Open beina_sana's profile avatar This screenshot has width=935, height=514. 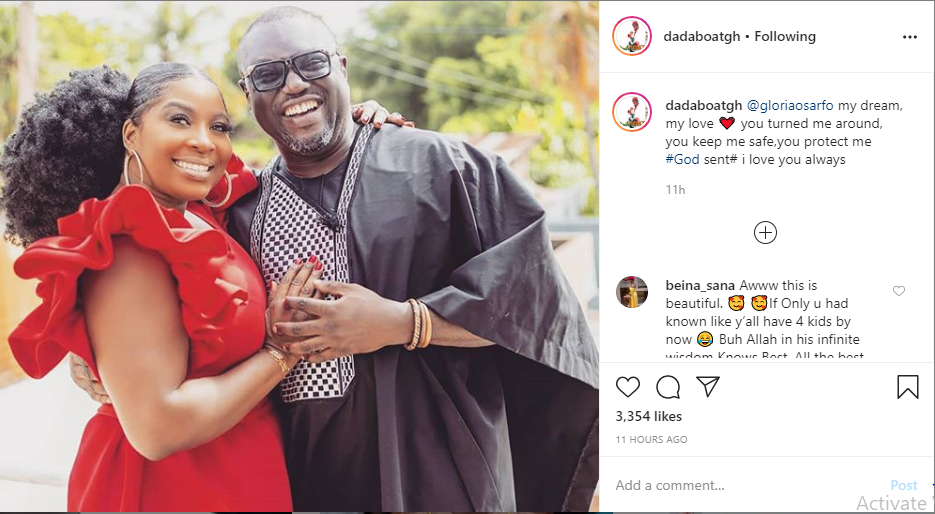tap(632, 292)
